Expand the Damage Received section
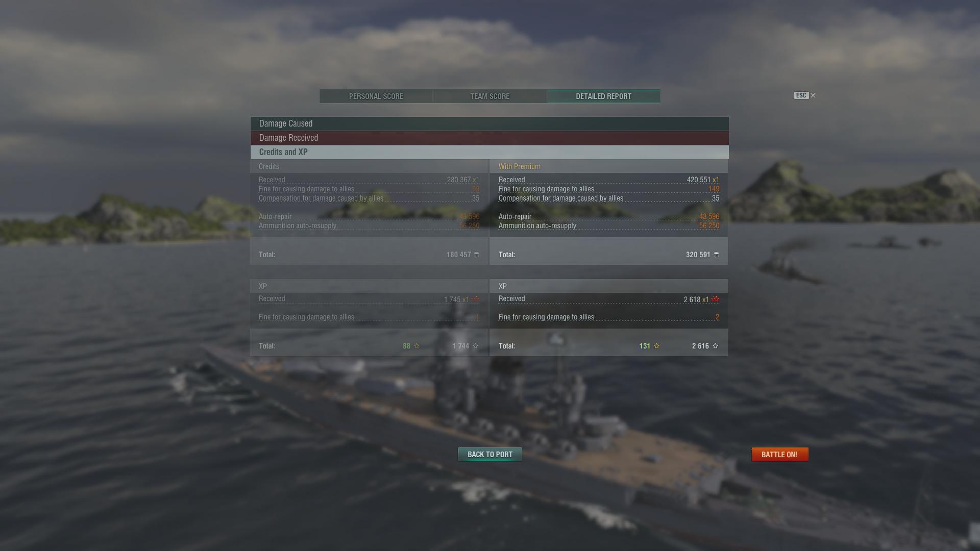 (x=489, y=138)
